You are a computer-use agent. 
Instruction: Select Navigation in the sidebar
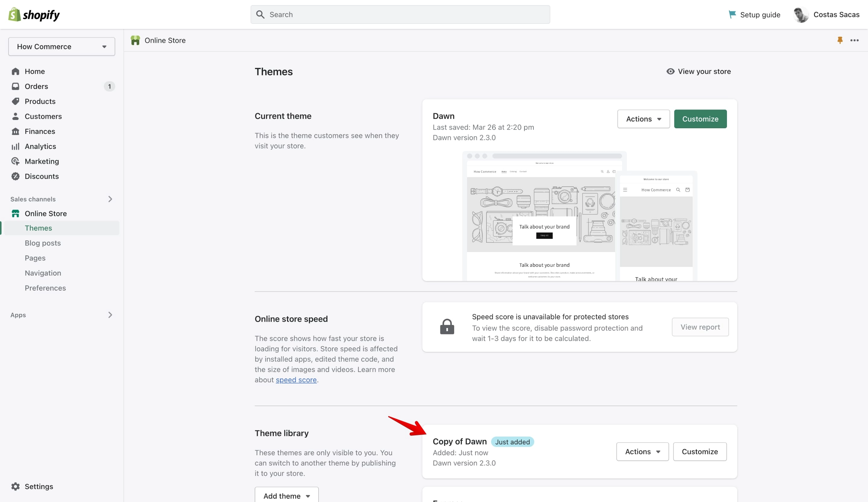point(43,273)
